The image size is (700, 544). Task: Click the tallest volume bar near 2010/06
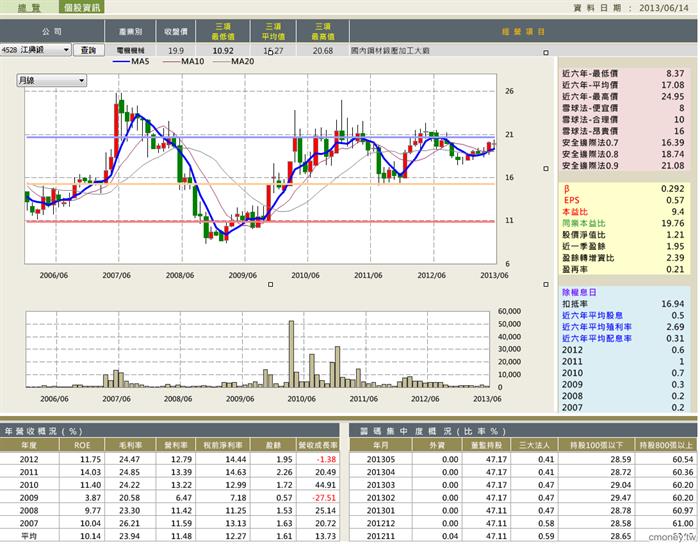[x=292, y=353]
